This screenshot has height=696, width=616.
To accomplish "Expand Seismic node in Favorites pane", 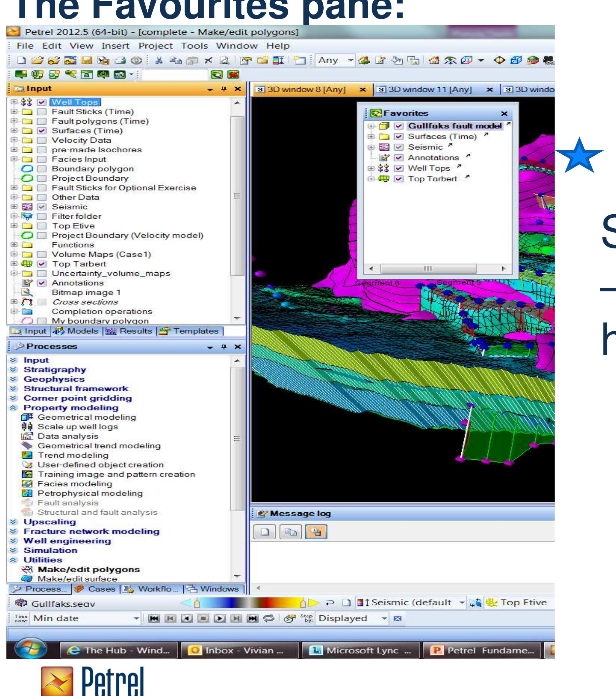I will click(371, 147).
